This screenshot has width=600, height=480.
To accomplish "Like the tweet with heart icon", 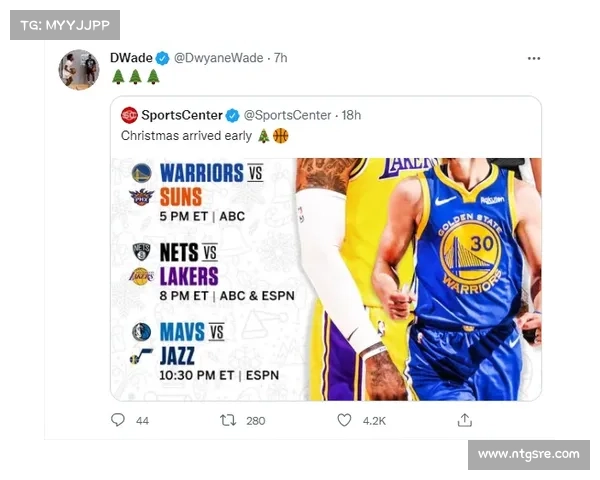I will (x=344, y=420).
